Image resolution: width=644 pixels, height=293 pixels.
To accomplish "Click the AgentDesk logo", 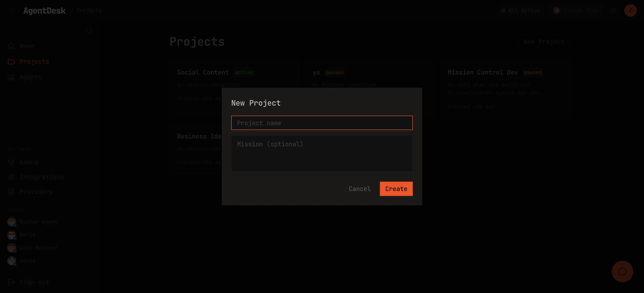I will coord(44,11).
